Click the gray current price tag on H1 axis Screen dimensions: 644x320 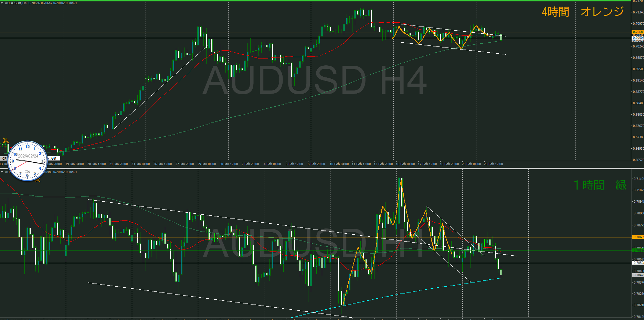638,275
